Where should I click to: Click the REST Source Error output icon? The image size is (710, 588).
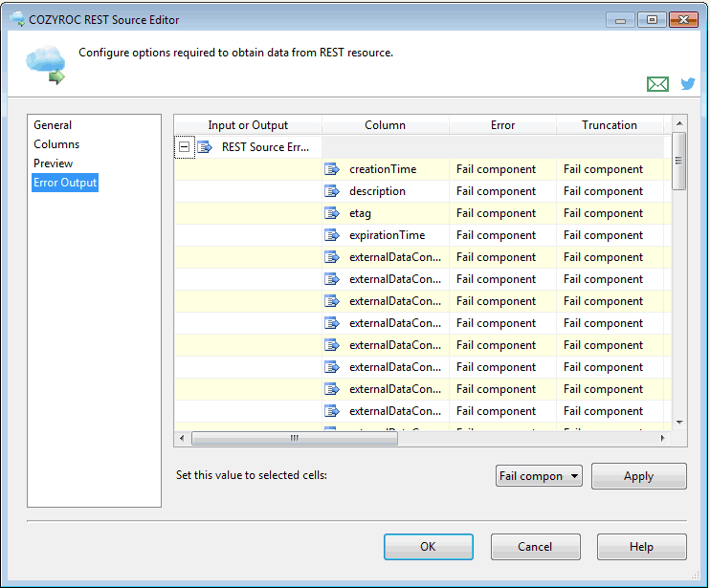(205, 147)
